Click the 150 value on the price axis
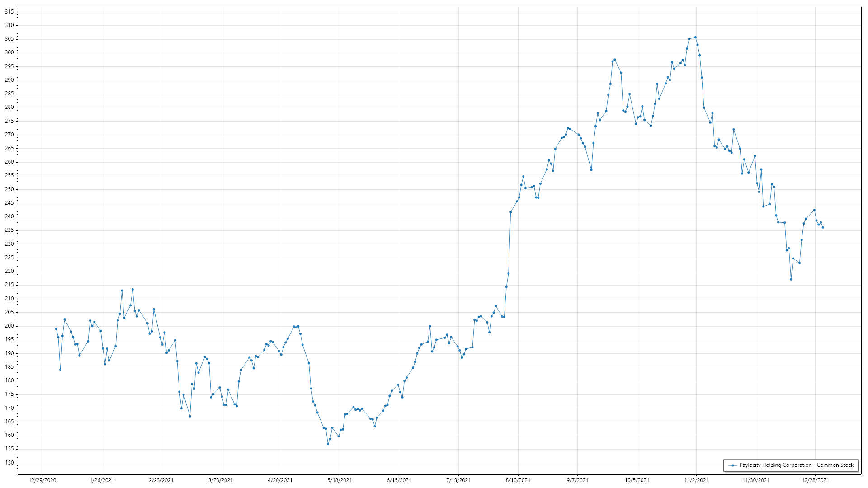This screenshot has height=488, width=868. point(9,463)
